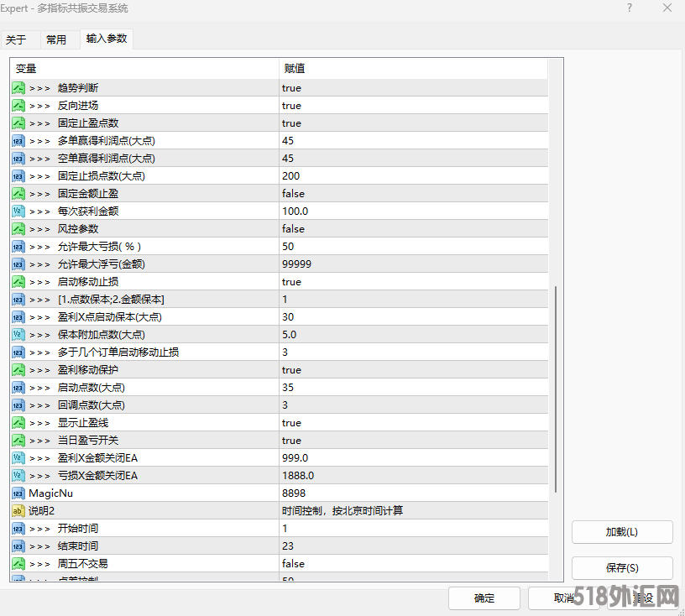Open the true value of 趋势判断
This screenshot has height=616, width=685.
(x=413, y=88)
